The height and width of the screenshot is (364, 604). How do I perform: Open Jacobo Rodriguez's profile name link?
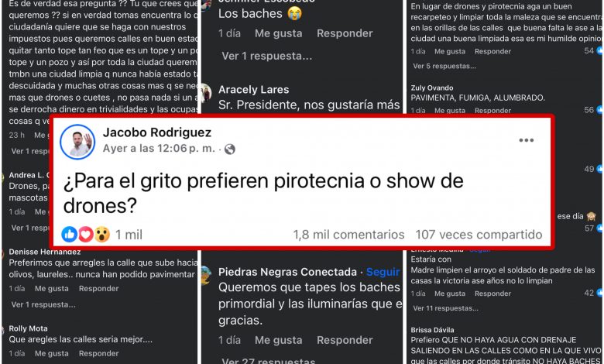pyautogui.click(x=157, y=132)
